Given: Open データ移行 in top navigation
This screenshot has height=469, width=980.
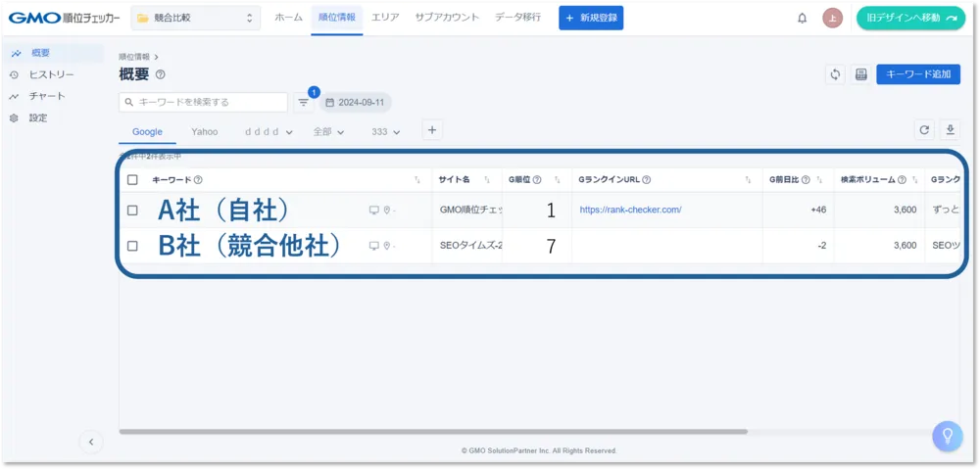Looking at the screenshot, I should pyautogui.click(x=518, y=18).
